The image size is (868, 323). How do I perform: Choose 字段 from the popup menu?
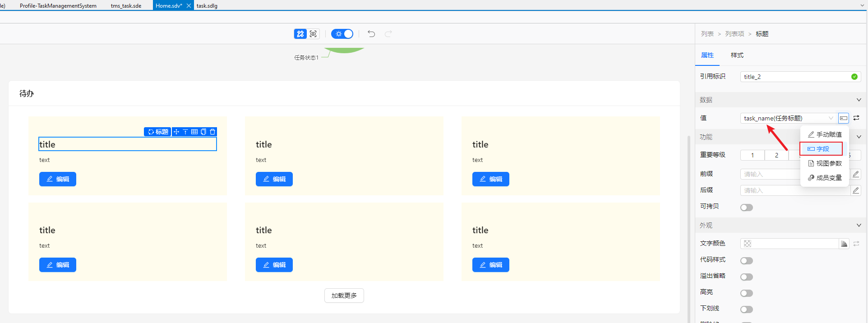821,149
